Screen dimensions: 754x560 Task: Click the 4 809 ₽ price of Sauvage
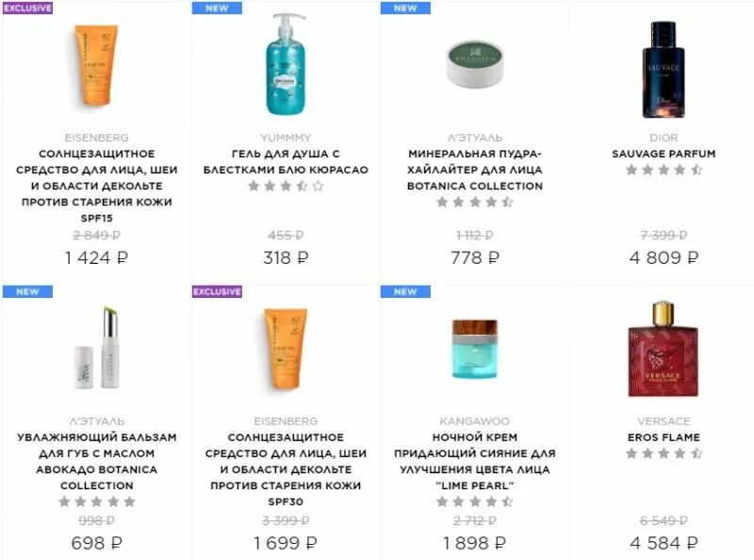(x=664, y=258)
